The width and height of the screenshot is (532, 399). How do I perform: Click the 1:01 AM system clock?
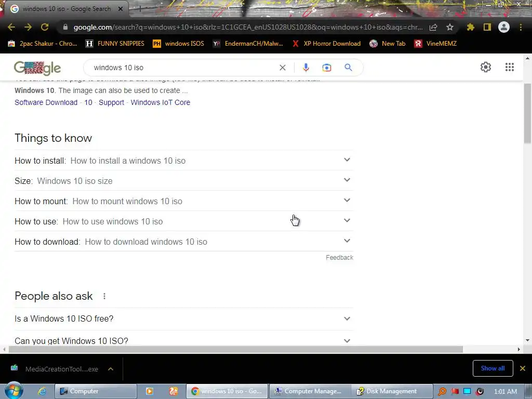(x=506, y=392)
